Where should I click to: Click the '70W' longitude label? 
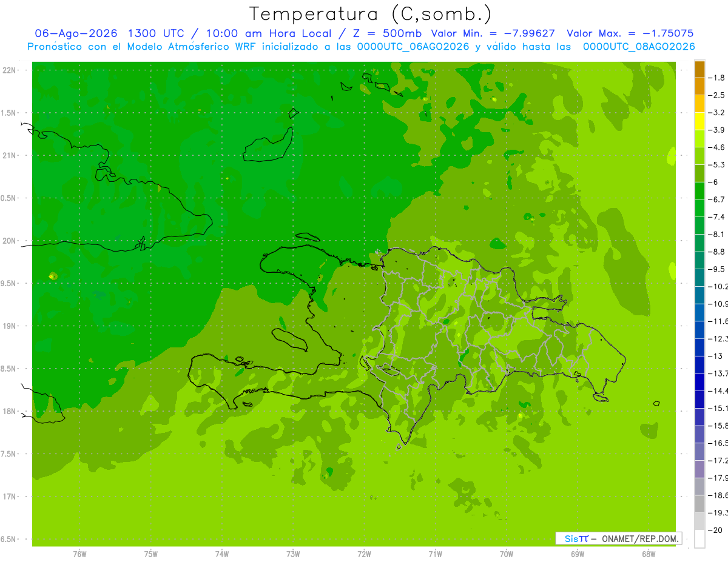tap(507, 554)
